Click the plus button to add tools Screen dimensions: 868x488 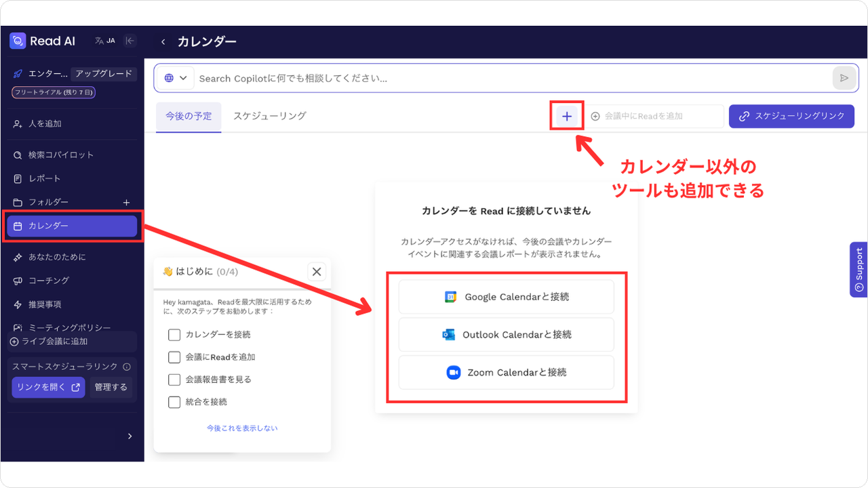coord(567,117)
